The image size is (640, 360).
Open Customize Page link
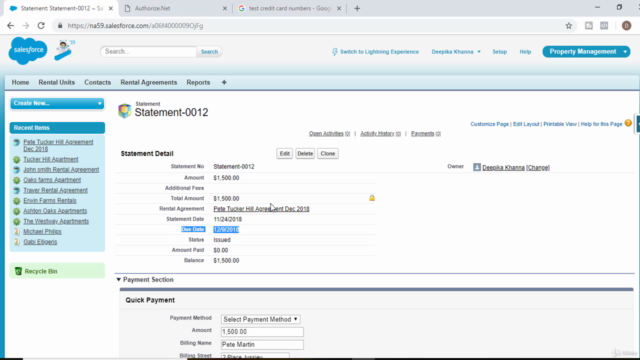489,124
